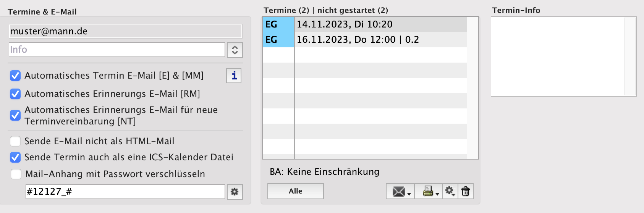This screenshot has height=213, width=644.
Task: Open the gear actions menu beside the trash
Action: click(x=450, y=191)
